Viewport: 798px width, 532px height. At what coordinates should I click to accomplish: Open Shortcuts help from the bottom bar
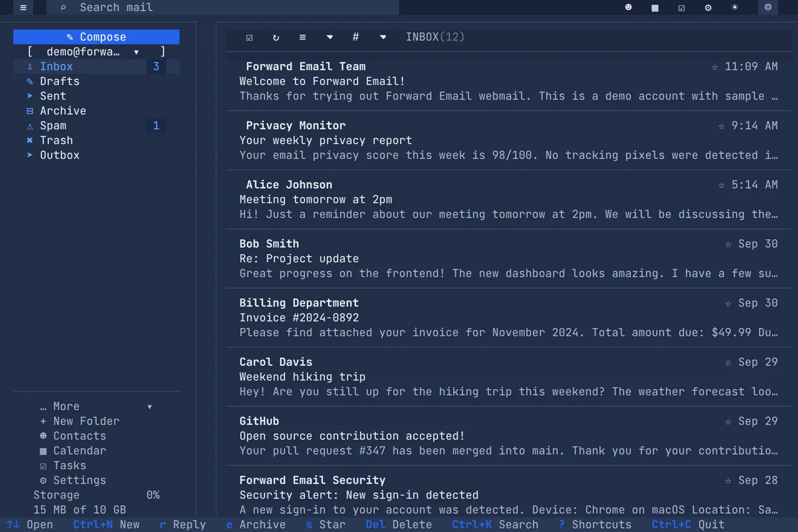coord(595,525)
